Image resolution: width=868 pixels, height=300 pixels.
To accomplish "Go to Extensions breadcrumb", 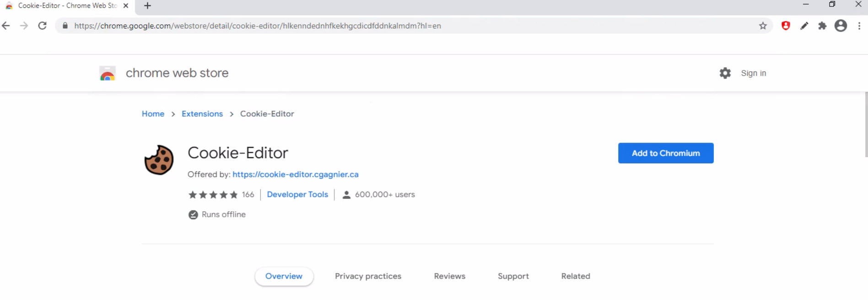I will pyautogui.click(x=202, y=114).
